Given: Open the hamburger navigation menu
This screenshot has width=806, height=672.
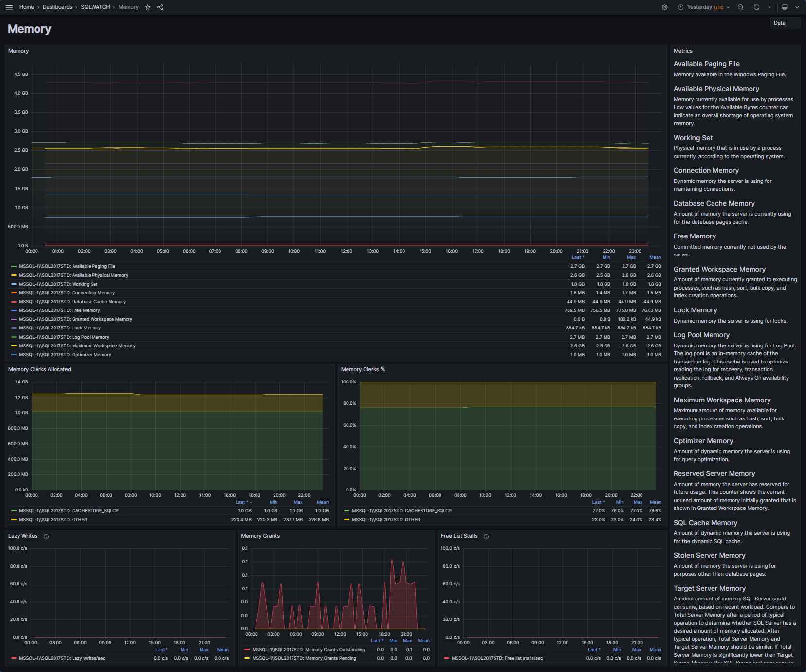Looking at the screenshot, I should pos(9,7).
